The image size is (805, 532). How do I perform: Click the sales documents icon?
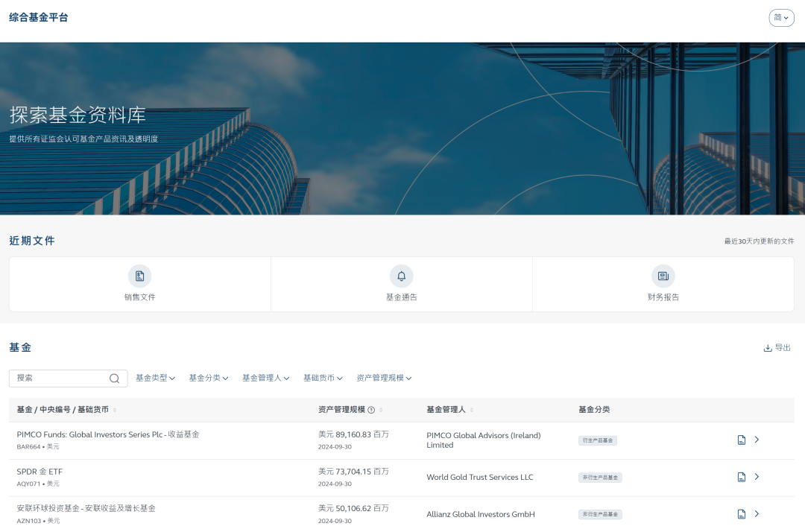point(139,276)
